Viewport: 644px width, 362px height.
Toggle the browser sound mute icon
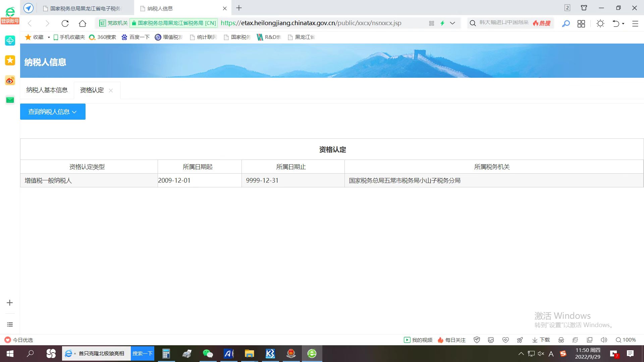pyautogui.click(x=604, y=340)
